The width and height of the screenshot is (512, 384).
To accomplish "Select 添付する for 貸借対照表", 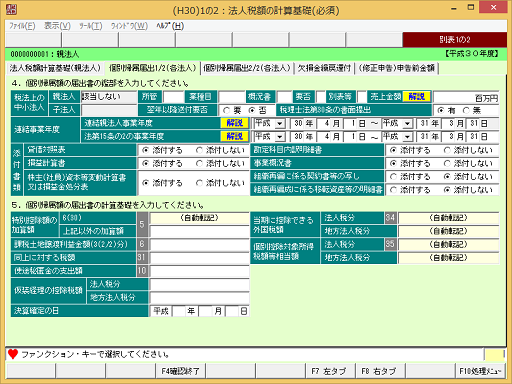I will coord(146,150).
